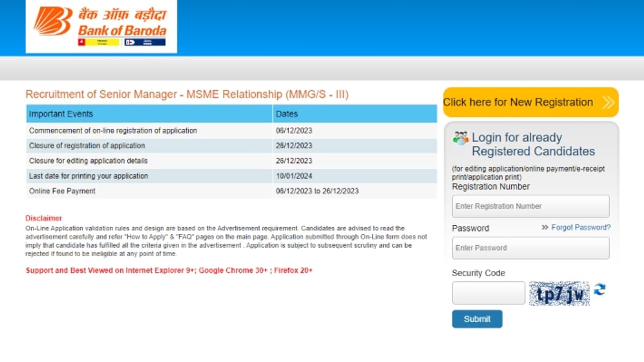Select the Important Events column header

coord(61,114)
